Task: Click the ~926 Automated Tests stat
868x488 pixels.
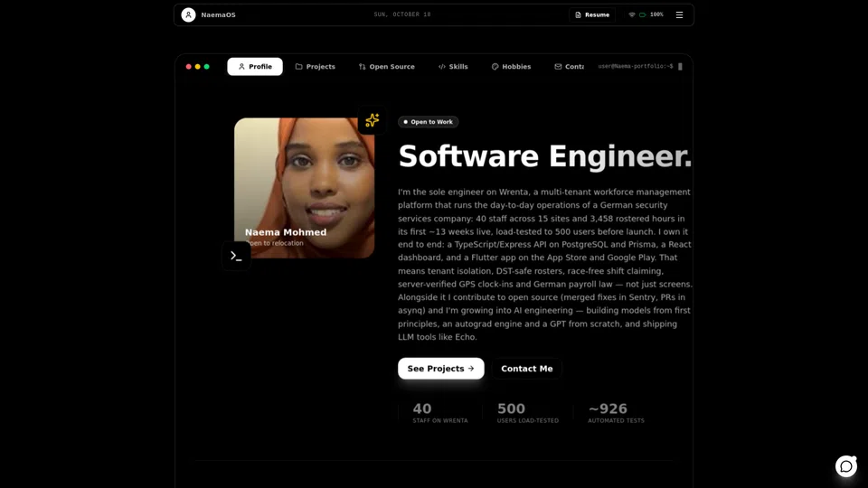Action: pos(616,413)
